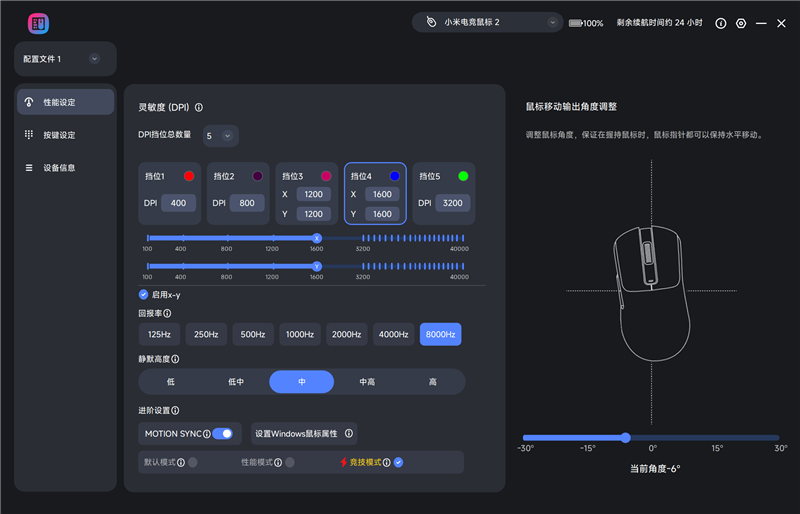Screen dimensions: 800x514
Task: Click the app logo icon
Action: click(x=38, y=23)
